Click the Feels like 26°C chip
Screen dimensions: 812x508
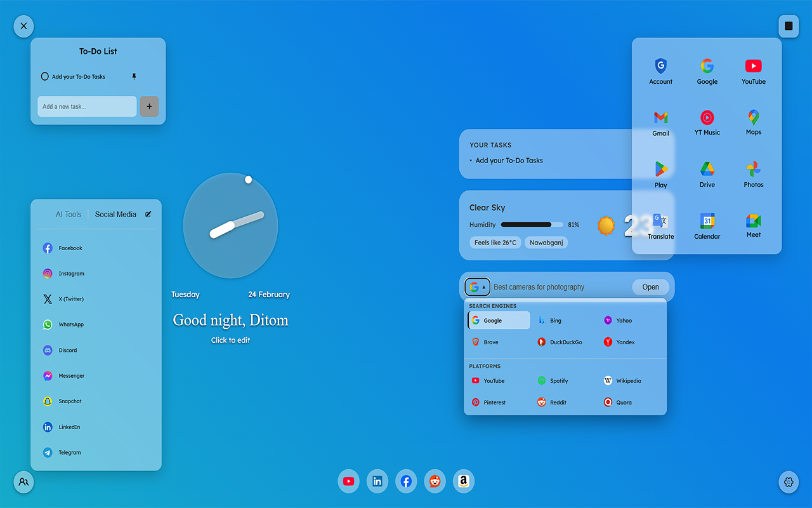pyautogui.click(x=495, y=243)
